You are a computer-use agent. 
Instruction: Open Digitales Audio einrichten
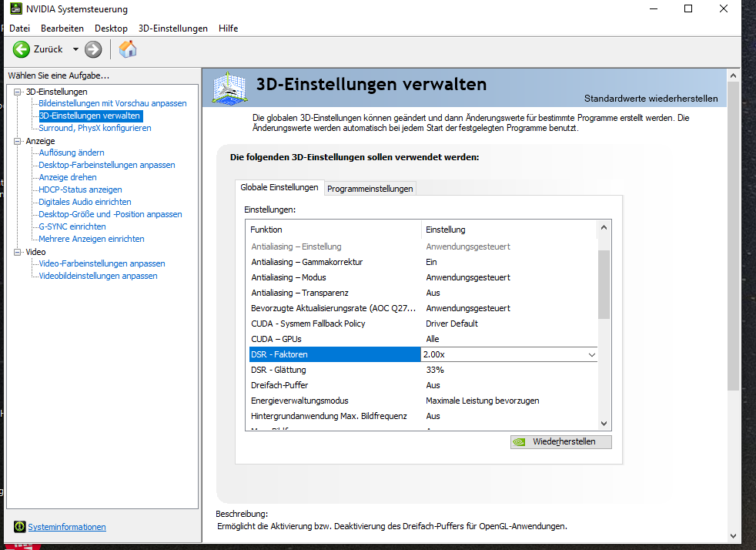[x=85, y=202]
